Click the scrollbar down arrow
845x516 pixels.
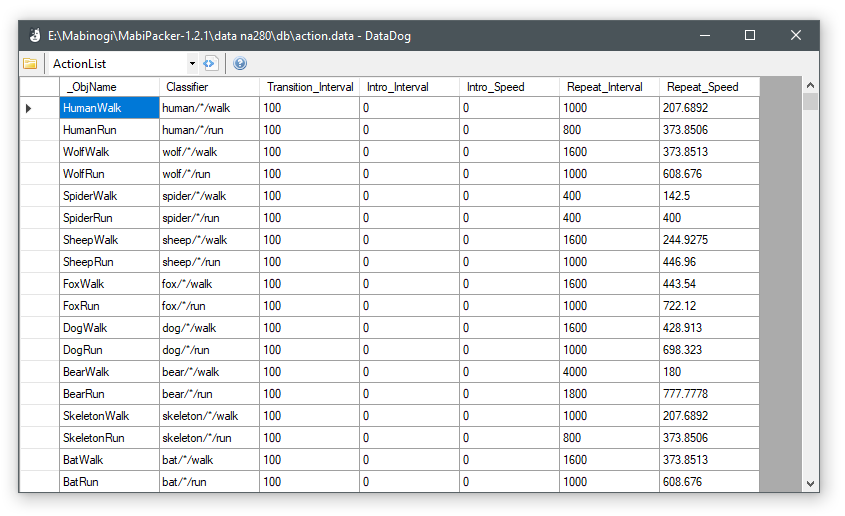point(810,484)
